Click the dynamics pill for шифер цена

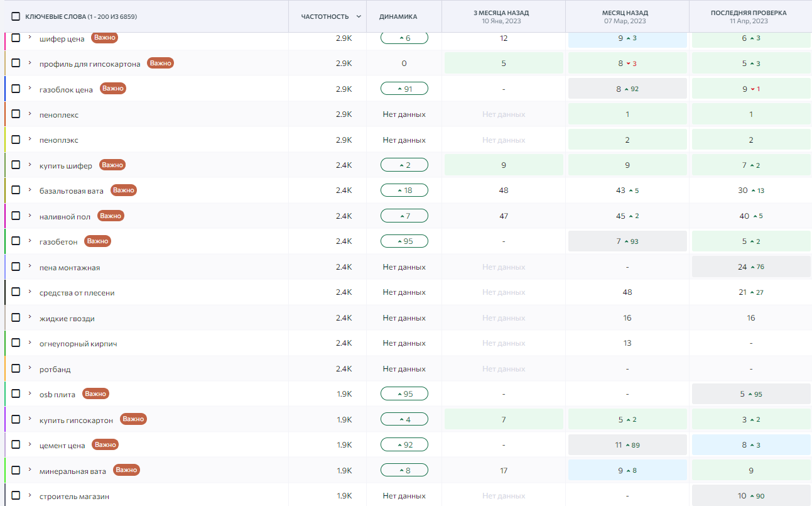pyautogui.click(x=404, y=38)
